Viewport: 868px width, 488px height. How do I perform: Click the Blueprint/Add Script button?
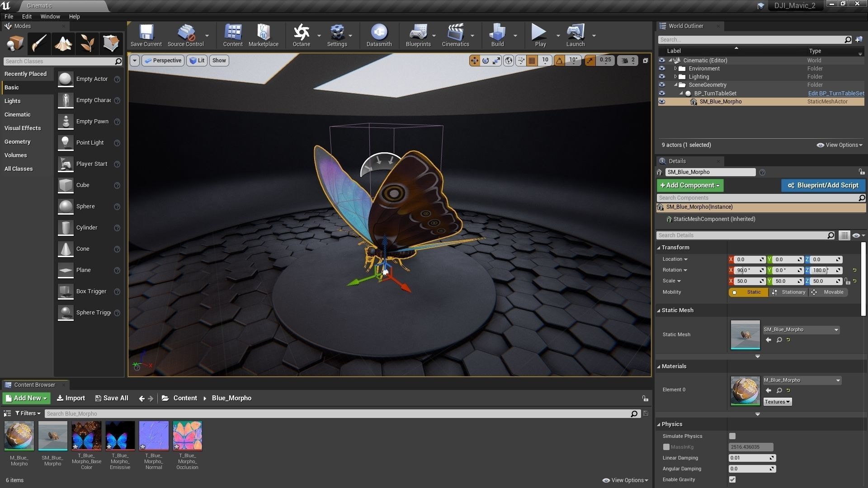pos(823,185)
